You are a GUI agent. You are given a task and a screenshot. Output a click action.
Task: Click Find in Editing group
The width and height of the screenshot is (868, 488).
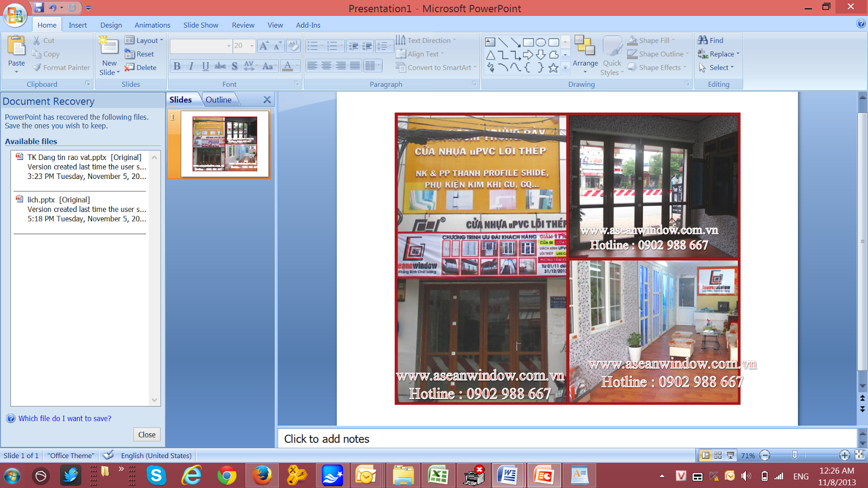click(711, 40)
